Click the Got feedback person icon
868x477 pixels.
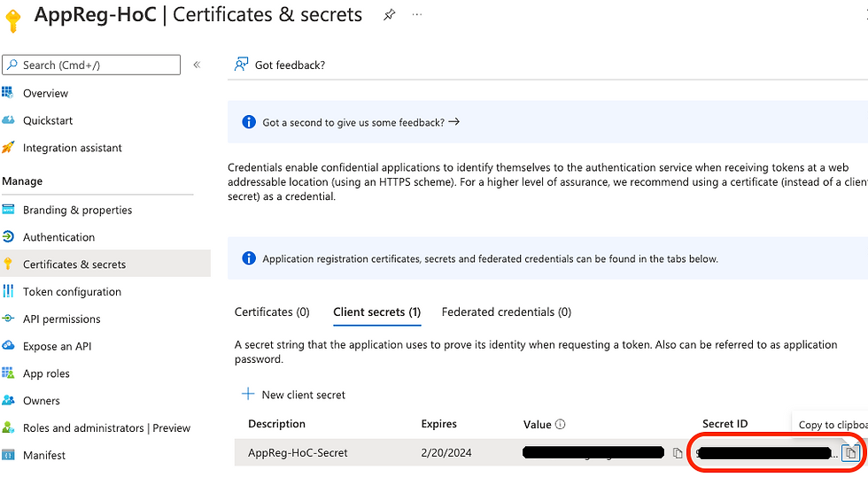click(241, 65)
